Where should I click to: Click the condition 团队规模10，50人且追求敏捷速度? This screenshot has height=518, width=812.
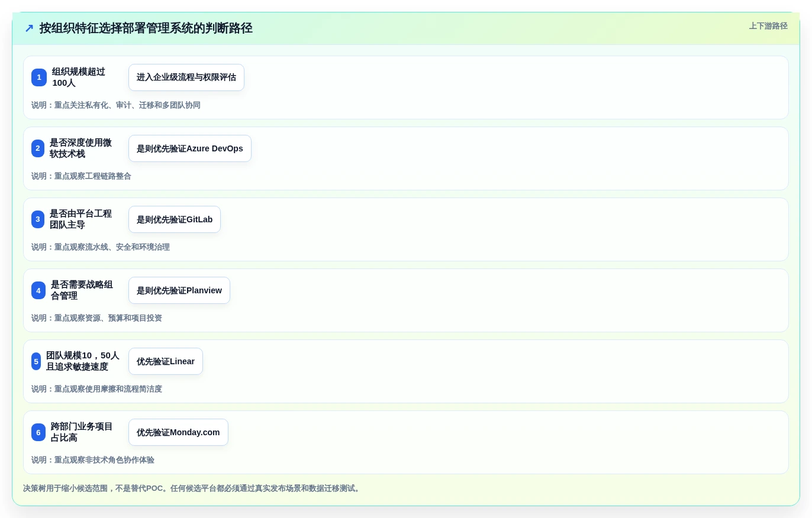[x=83, y=361]
